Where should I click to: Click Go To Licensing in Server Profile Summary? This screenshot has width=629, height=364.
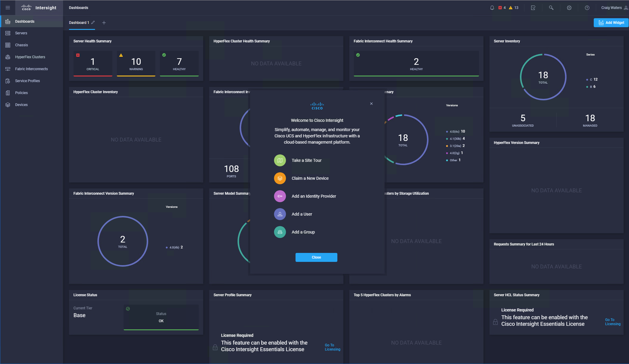tap(332, 347)
